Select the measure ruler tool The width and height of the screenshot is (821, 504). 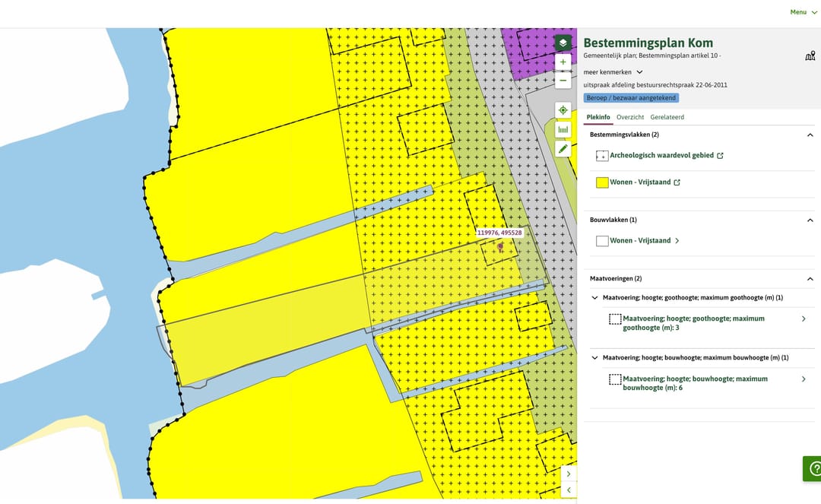coord(563,129)
